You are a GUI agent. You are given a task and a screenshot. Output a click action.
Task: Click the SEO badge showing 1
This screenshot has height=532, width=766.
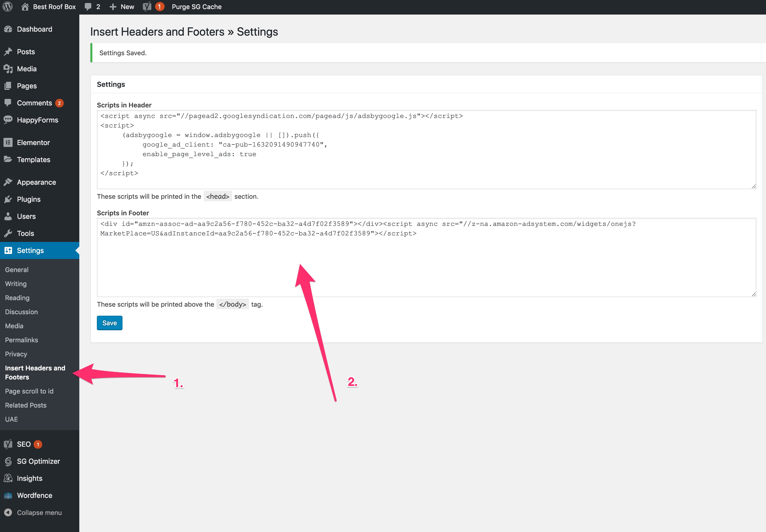click(38, 444)
